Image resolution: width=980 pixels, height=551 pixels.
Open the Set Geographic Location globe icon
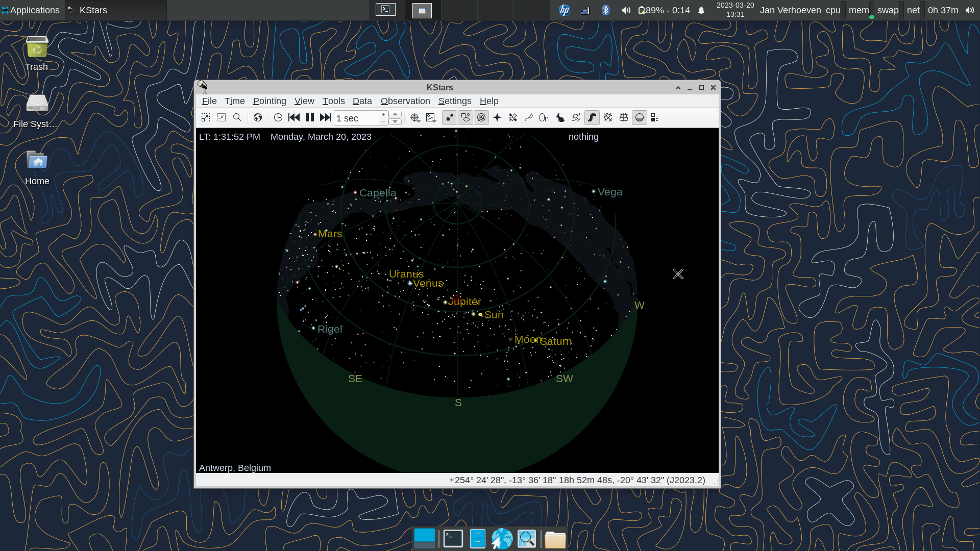tap(258, 118)
